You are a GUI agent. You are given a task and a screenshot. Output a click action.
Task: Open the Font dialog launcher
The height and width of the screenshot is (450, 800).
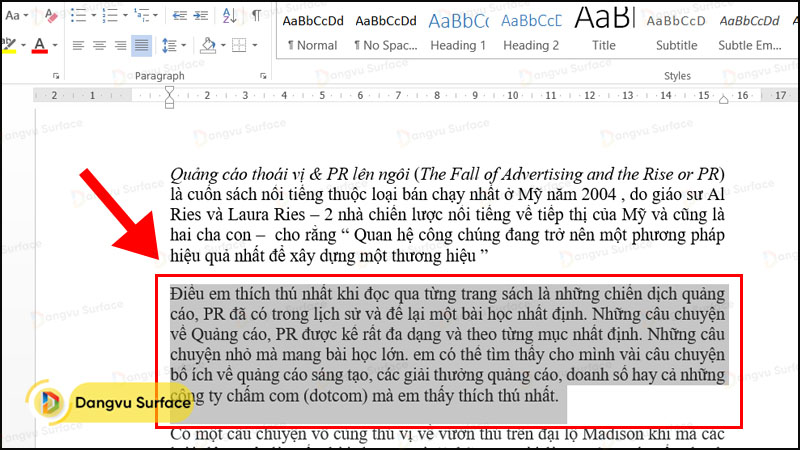tap(56, 76)
